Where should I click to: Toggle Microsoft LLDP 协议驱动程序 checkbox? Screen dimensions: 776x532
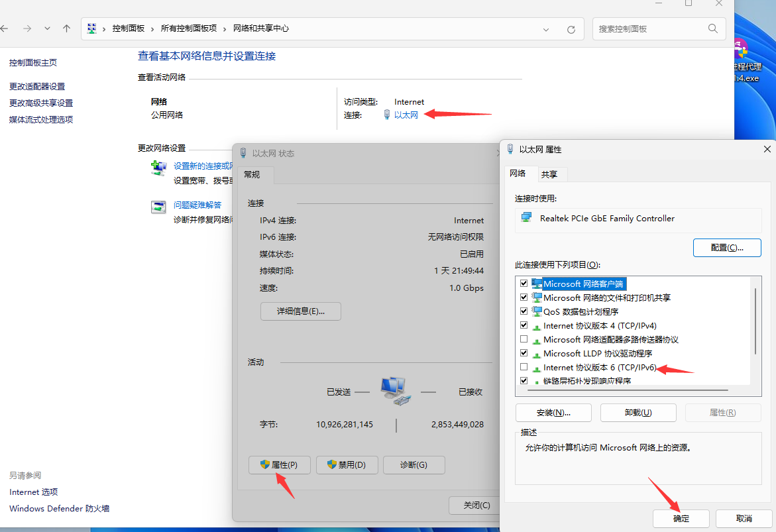pyautogui.click(x=524, y=353)
